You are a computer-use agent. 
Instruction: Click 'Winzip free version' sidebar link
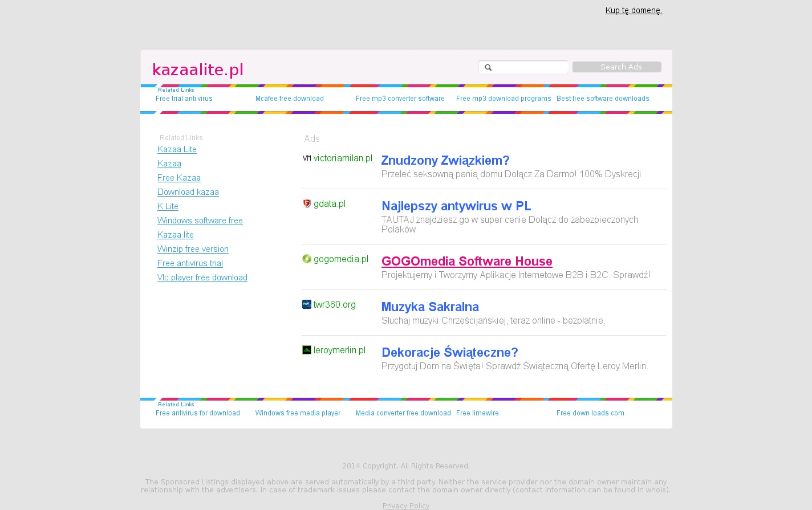point(193,249)
